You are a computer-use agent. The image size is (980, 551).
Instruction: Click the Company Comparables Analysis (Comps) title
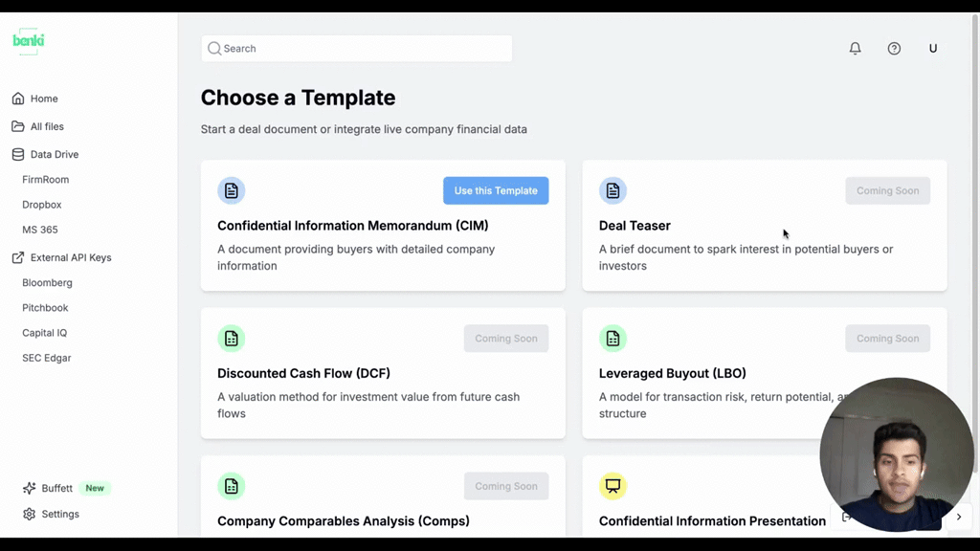click(344, 521)
